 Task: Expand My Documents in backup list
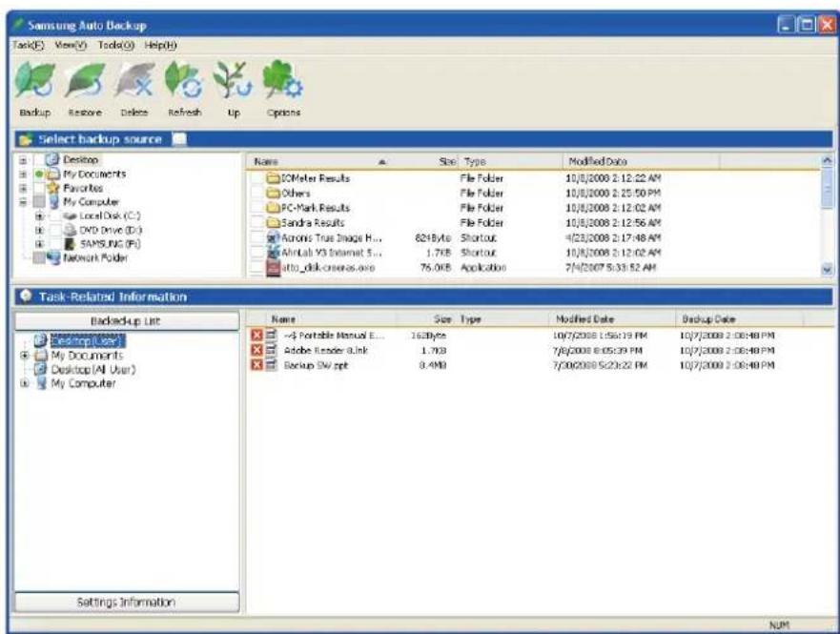pyautogui.click(x=24, y=355)
